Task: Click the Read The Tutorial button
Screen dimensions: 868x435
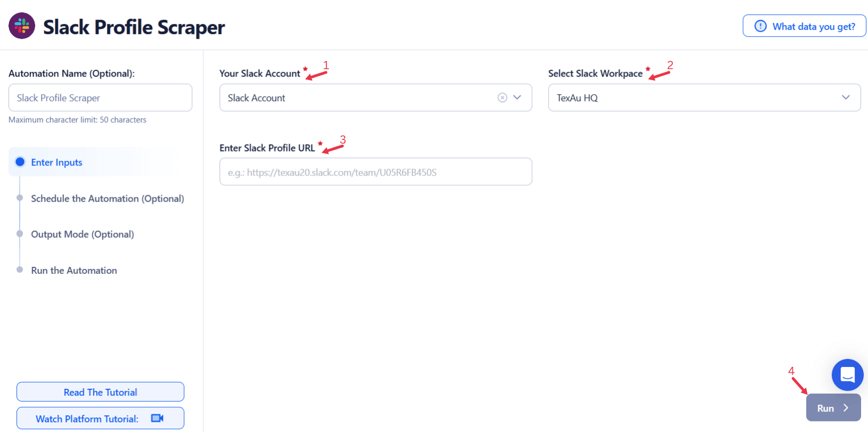Action: tap(100, 392)
